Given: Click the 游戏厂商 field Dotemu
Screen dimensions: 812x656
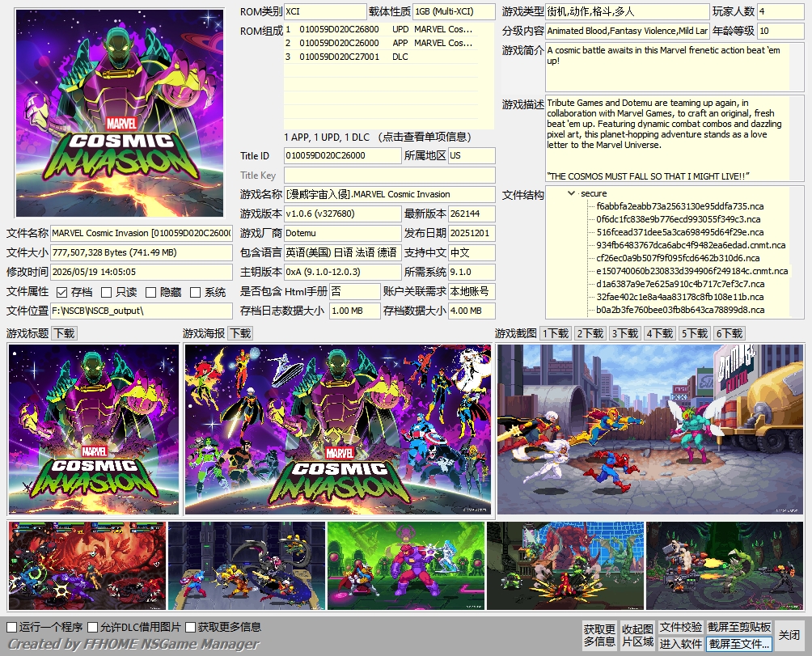Looking at the screenshot, I should coord(343,233).
